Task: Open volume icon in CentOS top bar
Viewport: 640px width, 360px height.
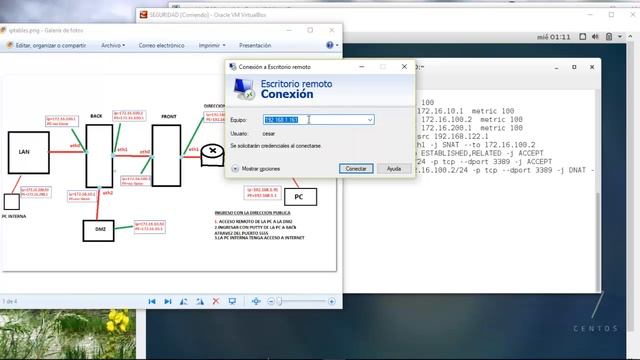Action: 595,37
